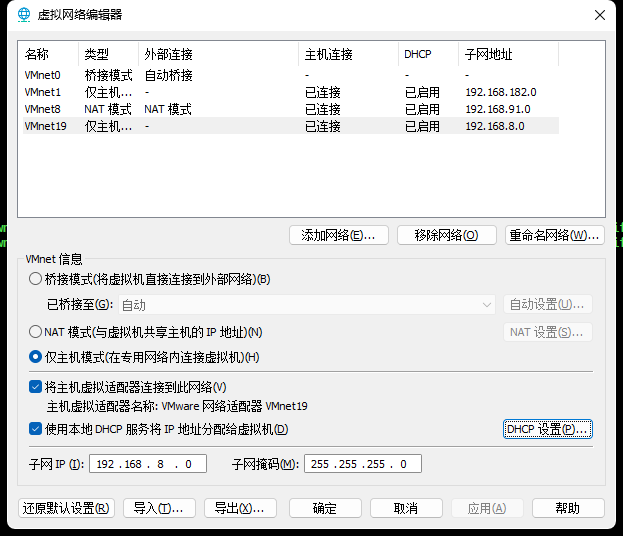The height and width of the screenshot is (536, 623).
Task: Click the 子网地址 column header
Action: [x=509, y=54]
